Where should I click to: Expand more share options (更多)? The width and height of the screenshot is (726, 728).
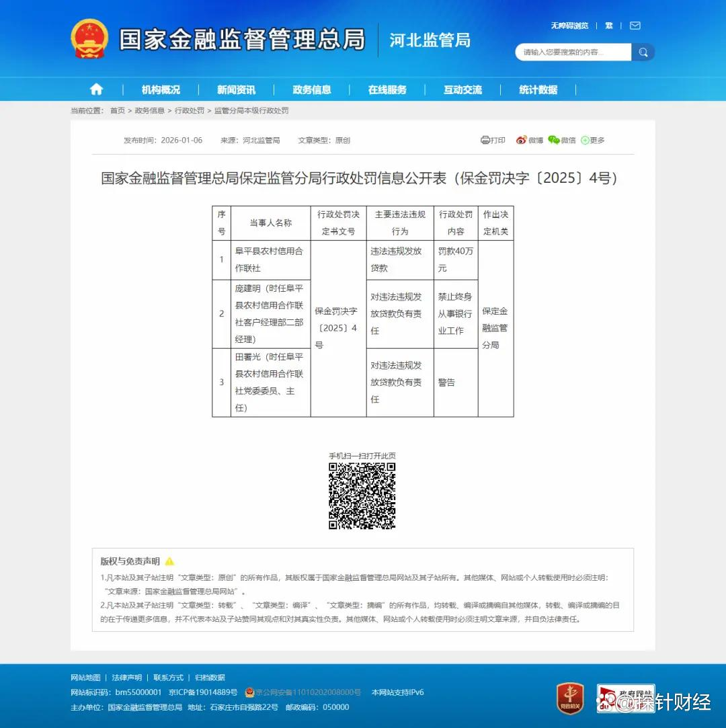coord(592,140)
